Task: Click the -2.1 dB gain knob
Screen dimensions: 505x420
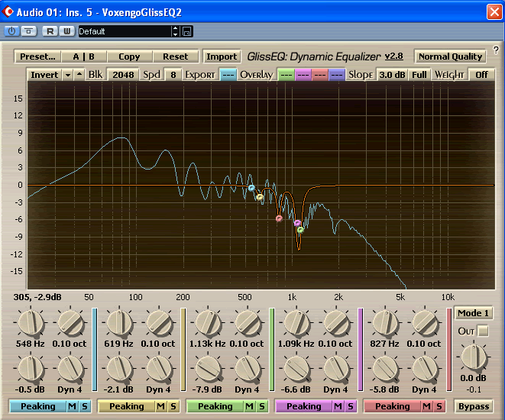Action: (x=119, y=369)
